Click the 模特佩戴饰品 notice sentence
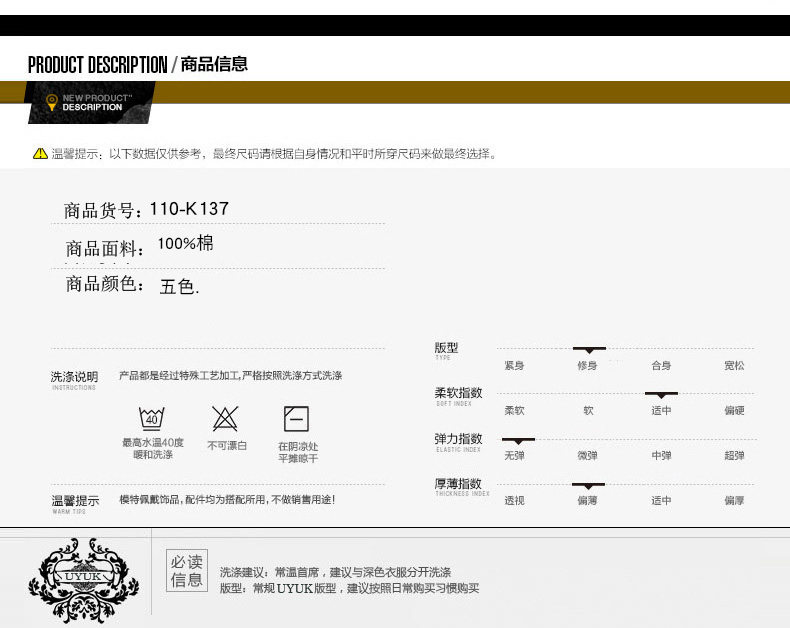 pyautogui.click(x=227, y=499)
